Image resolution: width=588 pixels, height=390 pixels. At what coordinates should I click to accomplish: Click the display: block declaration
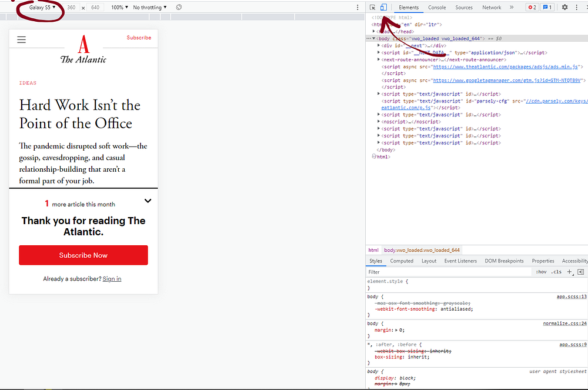coord(395,378)
